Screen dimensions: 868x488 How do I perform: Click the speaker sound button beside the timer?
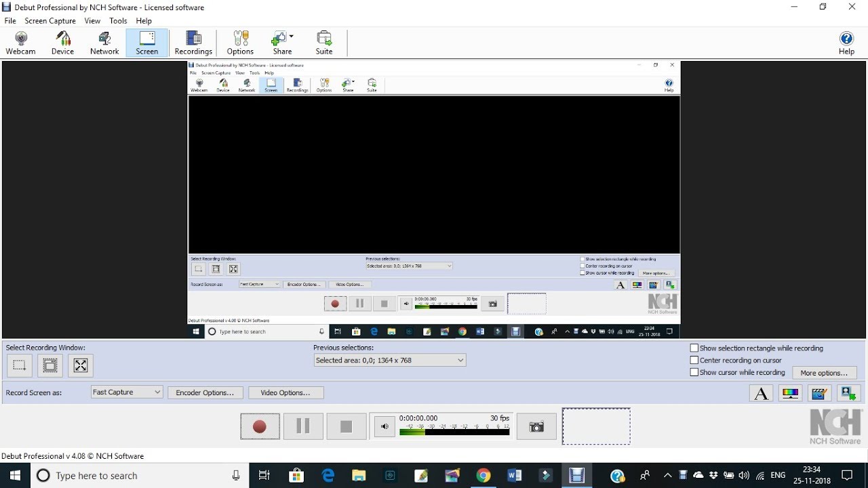click(x=384, y=427)
